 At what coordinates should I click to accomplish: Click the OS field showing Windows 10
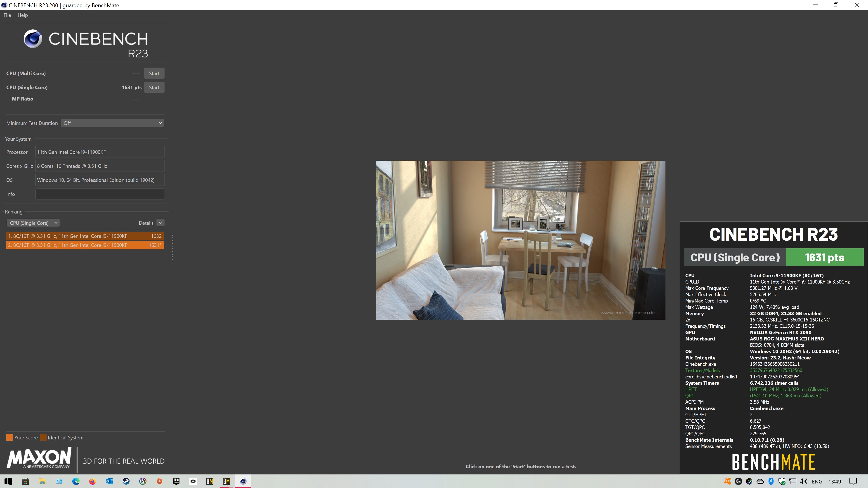100,180
